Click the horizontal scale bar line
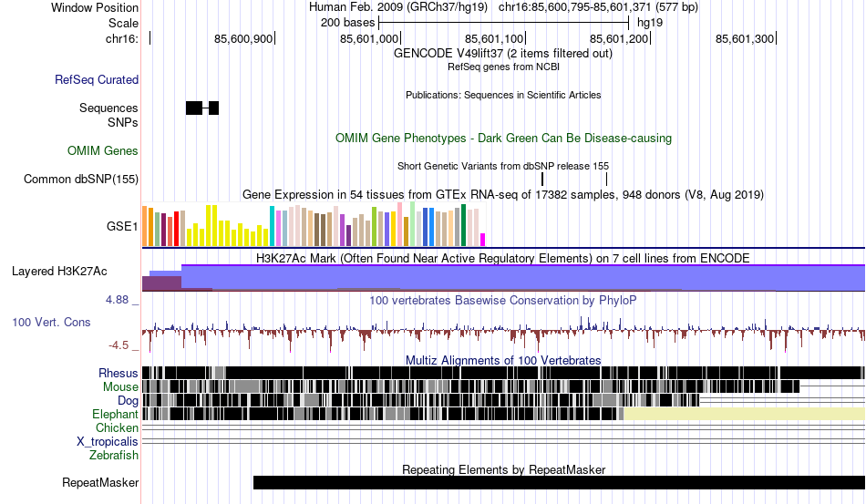Viewport: 866px width, 504px height. pyautogui.click(x=504, y=23)
